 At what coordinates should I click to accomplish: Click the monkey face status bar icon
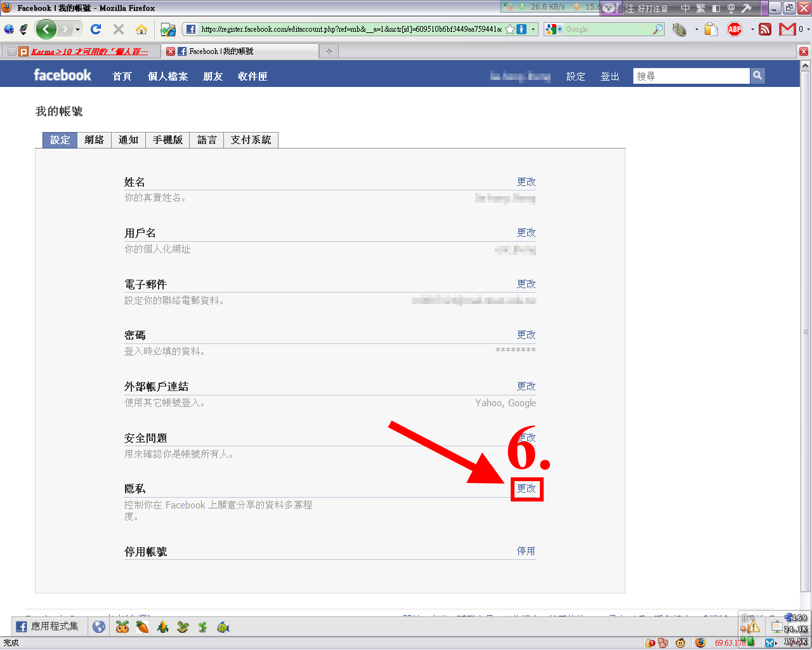[680, 643]
